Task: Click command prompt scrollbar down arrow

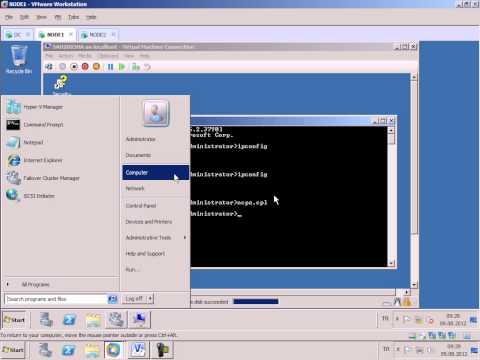Action: point(391,263)
